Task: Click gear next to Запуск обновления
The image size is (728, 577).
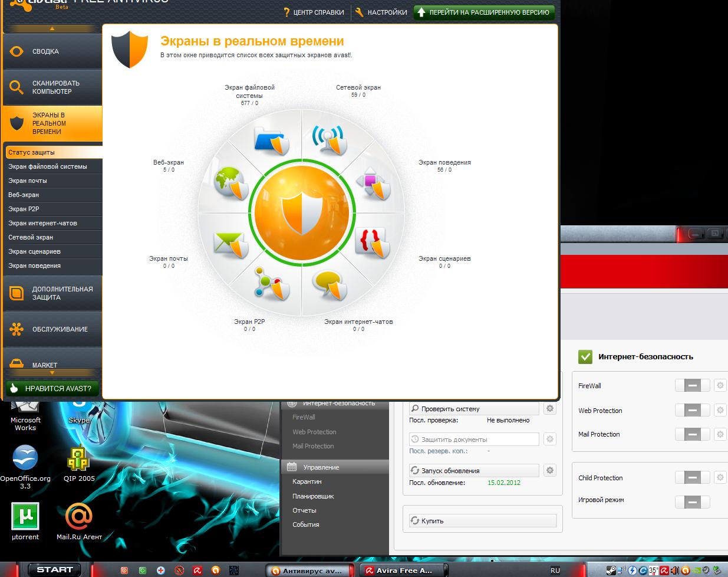Action: pos(550,470)
